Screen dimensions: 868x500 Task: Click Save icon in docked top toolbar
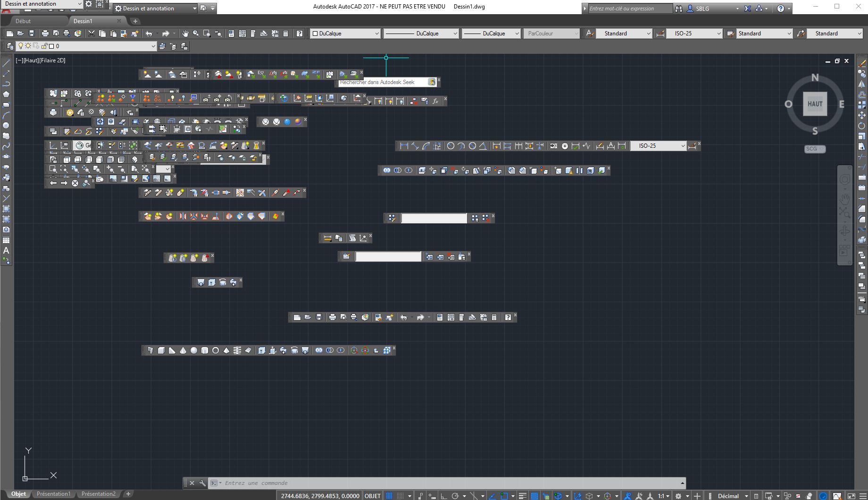coord(32,34)
